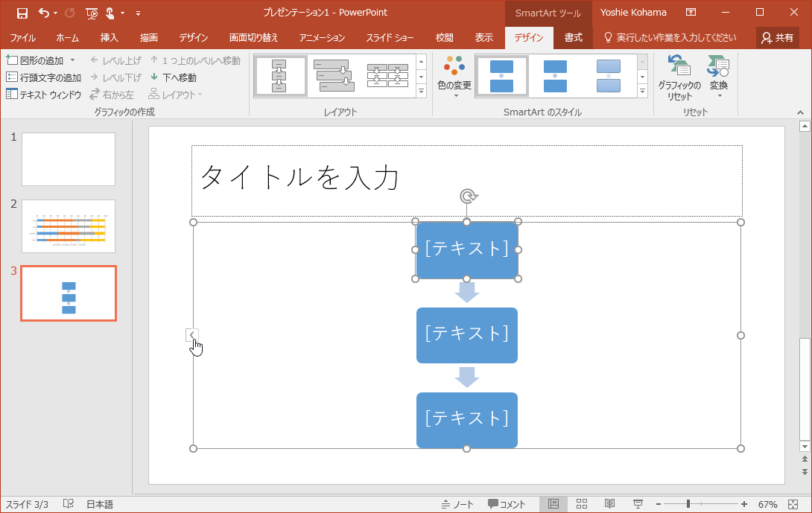Switch to the 書式 (Format) tab

pyautogui.click(x=573, y=38)
